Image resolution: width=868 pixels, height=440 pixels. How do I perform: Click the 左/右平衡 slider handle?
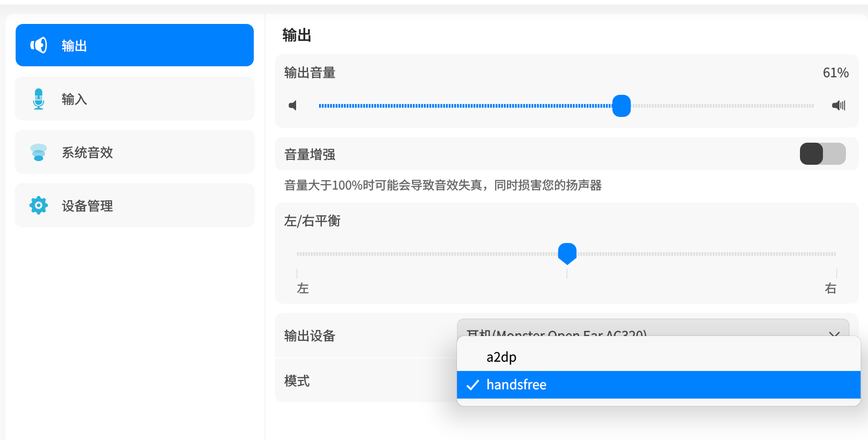(567, 254)
